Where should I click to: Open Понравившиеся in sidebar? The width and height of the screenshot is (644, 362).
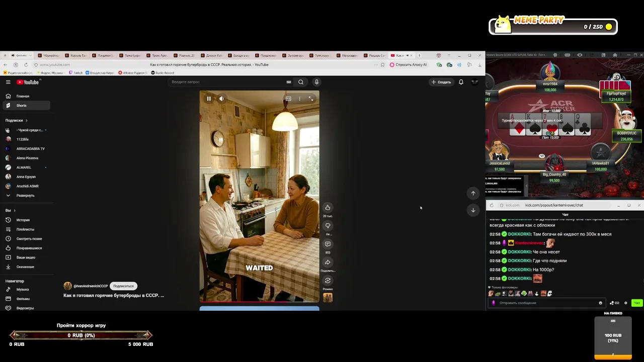coord(25,248)
